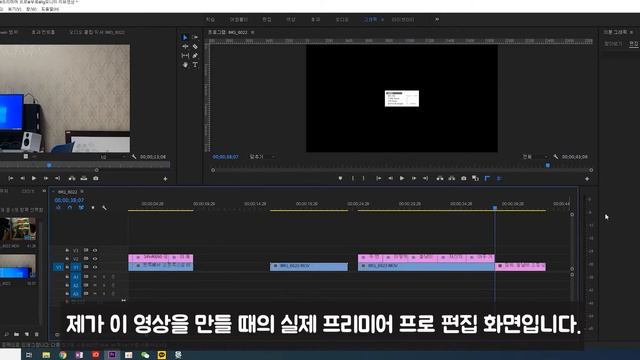
Task: Open Program monitor settings wrench
Action: [556, 157]
